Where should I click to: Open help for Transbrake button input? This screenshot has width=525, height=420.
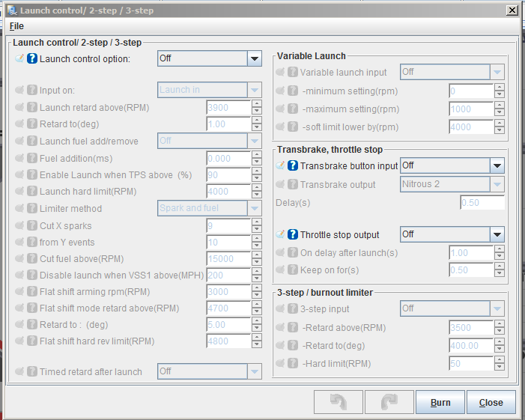point(293,165)
